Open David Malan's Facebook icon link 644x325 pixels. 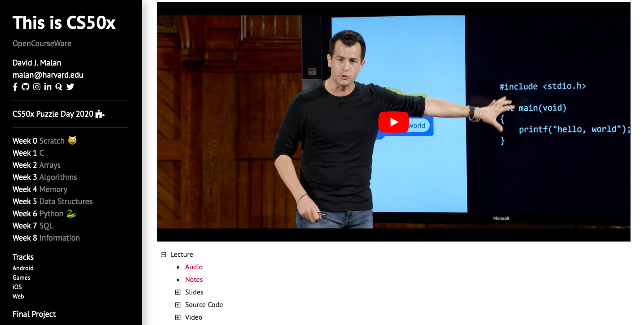(x=15, y=87)
